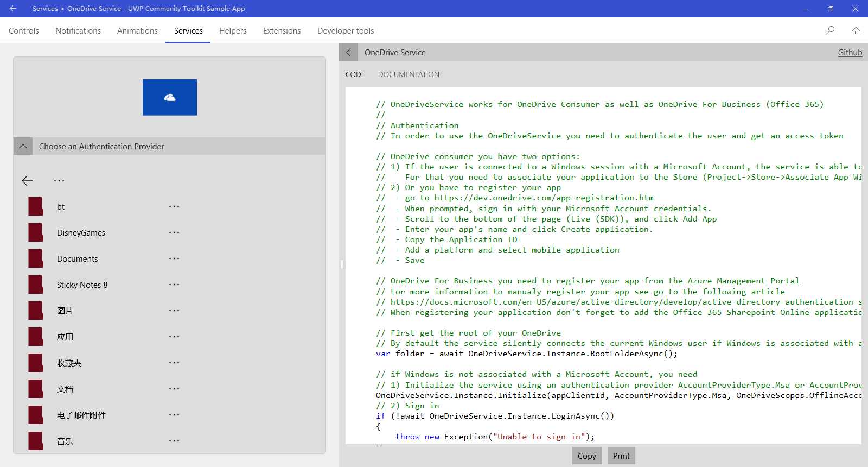Show more options for Documents folder

pos(174,258)
